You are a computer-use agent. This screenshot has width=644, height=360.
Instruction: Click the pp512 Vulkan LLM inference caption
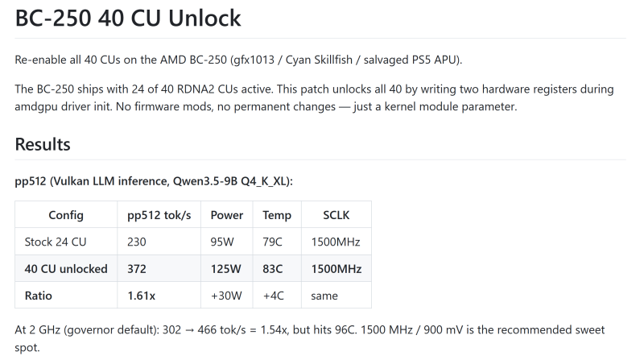(x=154, y=181)
